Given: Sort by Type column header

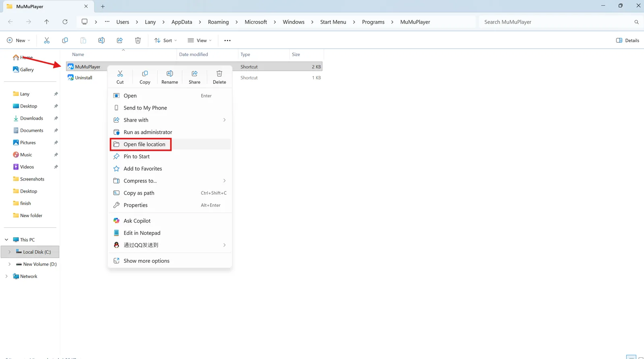Looking at the screenshot, I should click(264, 54).
